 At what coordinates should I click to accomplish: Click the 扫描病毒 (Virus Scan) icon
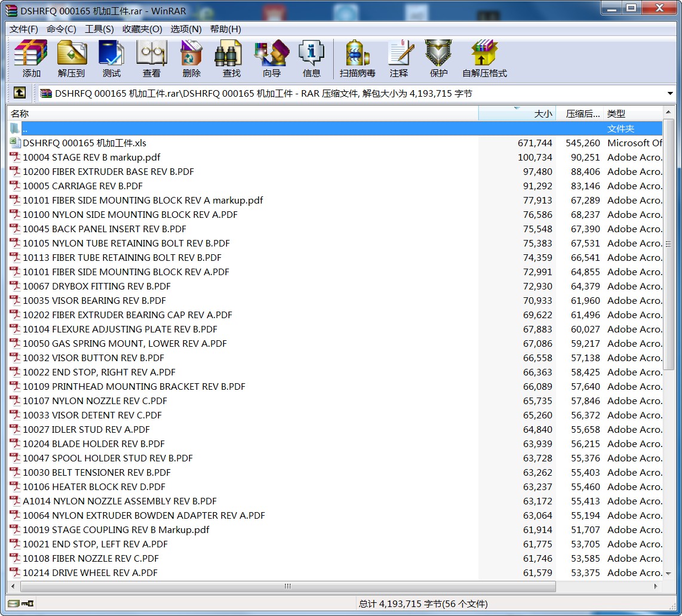[x=358, y=53]
